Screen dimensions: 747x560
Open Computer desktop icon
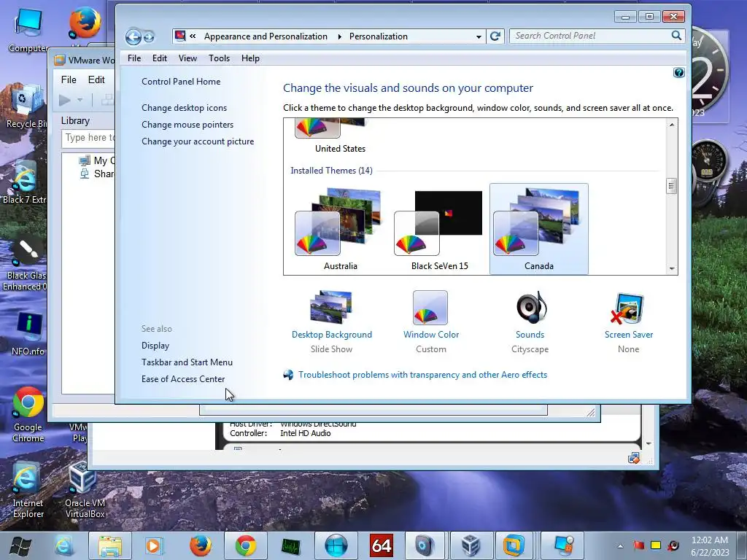[28, 30]
